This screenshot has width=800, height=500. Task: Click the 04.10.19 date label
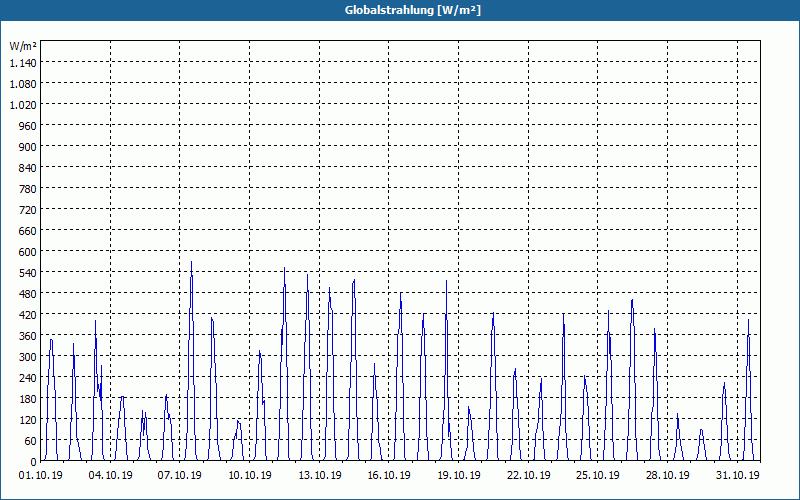[x=110, y=475]
